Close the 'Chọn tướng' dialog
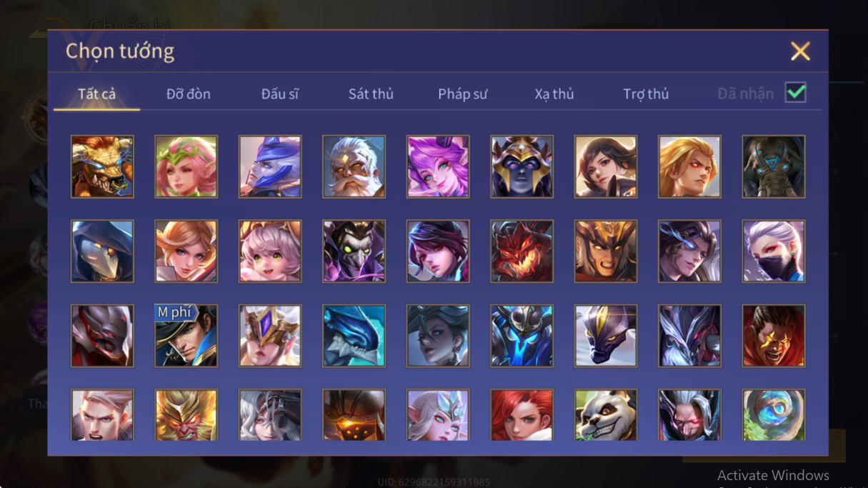868x488 pixels. tap(800, 51)
